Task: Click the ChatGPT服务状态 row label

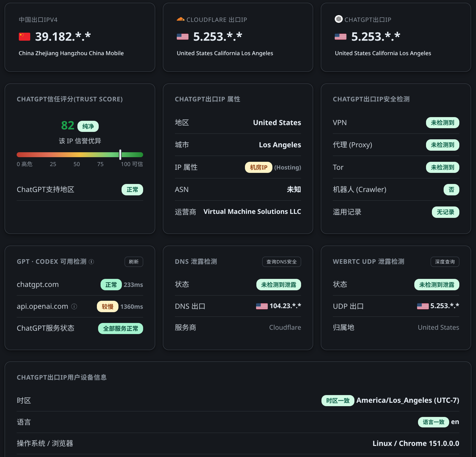Action: 46,328
